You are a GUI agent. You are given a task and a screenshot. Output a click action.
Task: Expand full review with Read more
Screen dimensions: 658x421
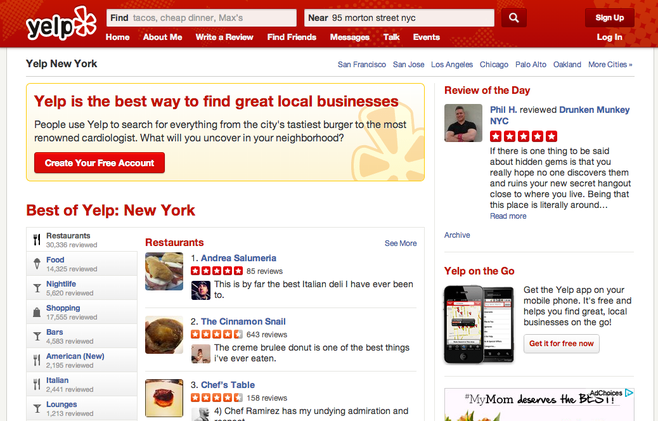coord(508,216)
